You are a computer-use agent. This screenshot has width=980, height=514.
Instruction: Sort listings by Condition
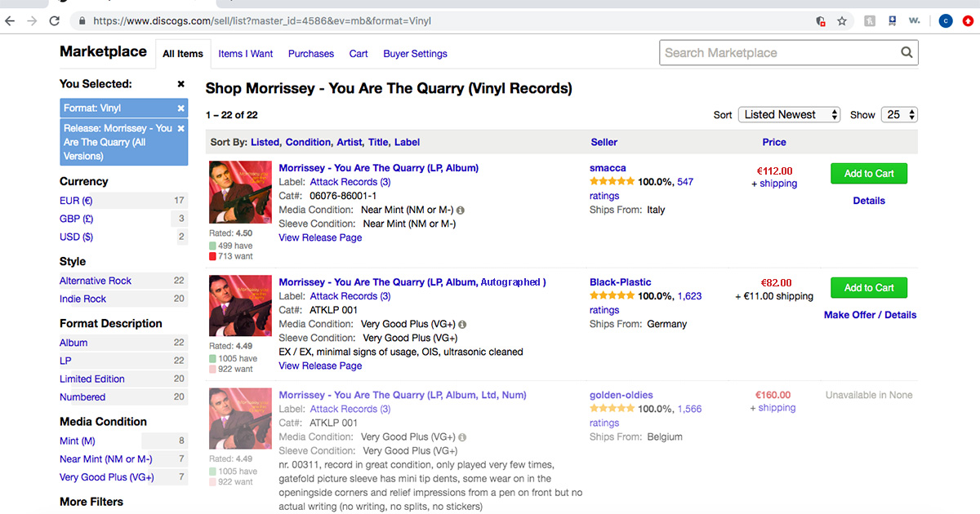308,142
